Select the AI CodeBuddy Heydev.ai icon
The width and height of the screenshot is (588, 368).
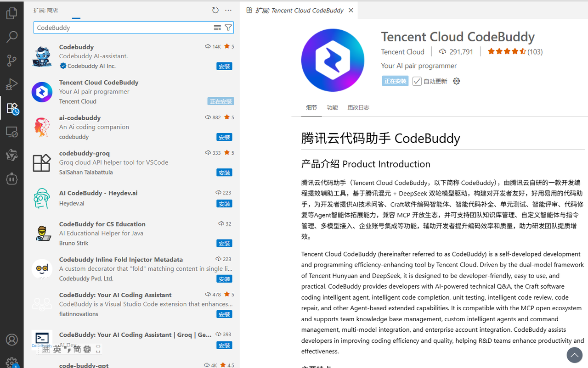click(x=42, y=198)
